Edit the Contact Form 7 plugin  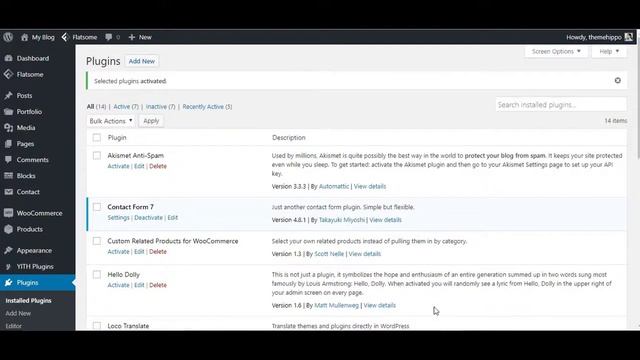coord(173,218)
